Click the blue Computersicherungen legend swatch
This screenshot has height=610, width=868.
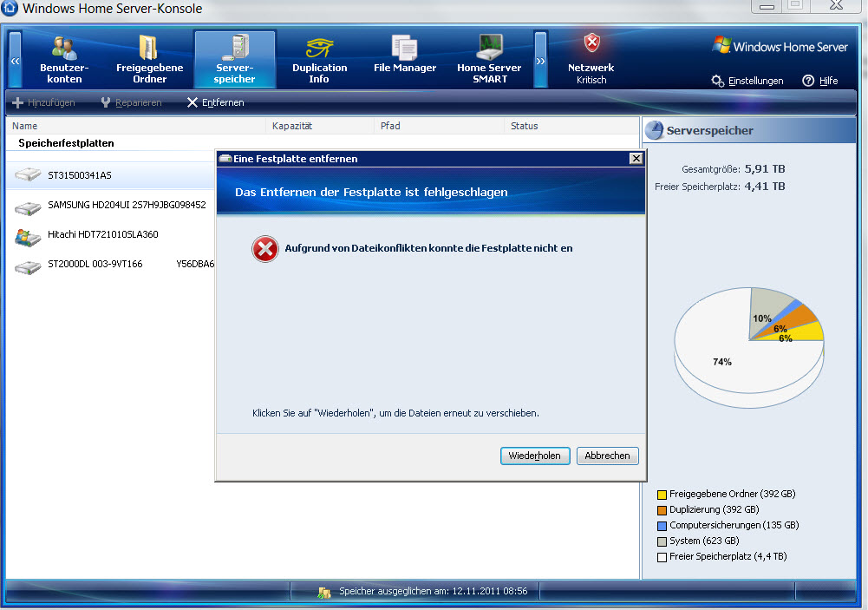[662, 526]
